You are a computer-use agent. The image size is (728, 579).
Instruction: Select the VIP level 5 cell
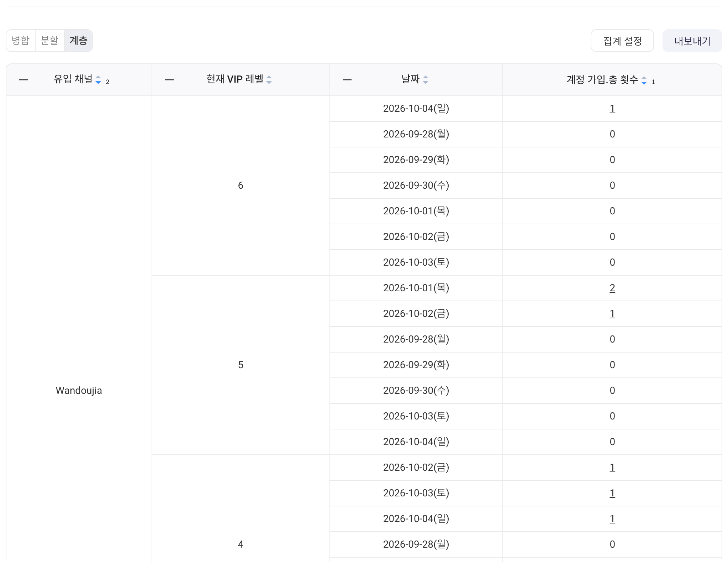click(x=241, y=365)
